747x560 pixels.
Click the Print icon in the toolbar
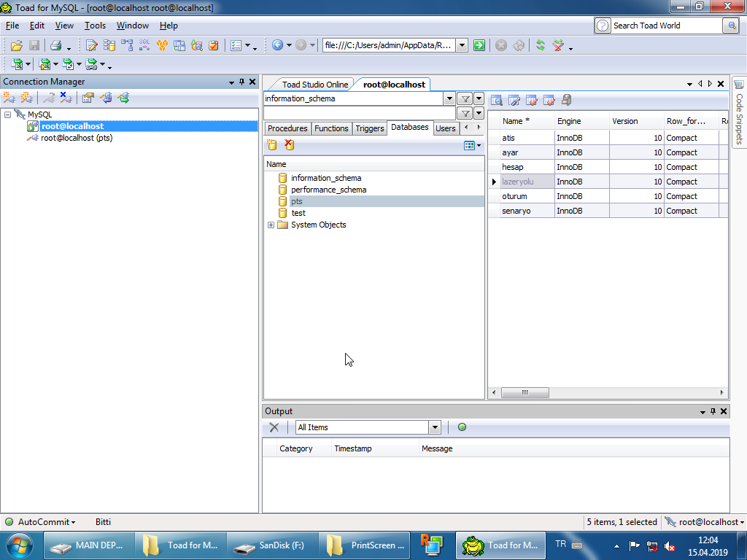55,45
